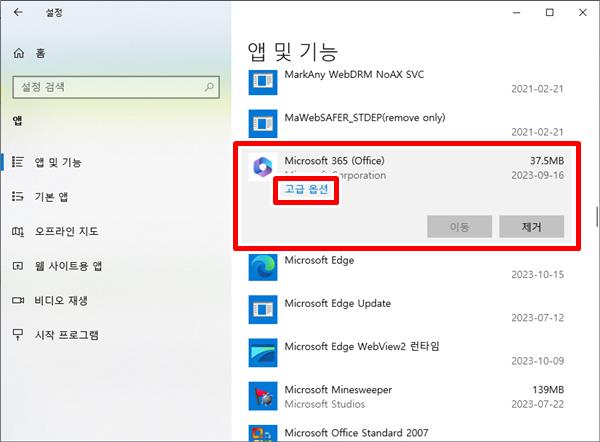Select the 시작 프로그램 icon
The height and width of the screenshot is (442, 600).
click(18, 335)
